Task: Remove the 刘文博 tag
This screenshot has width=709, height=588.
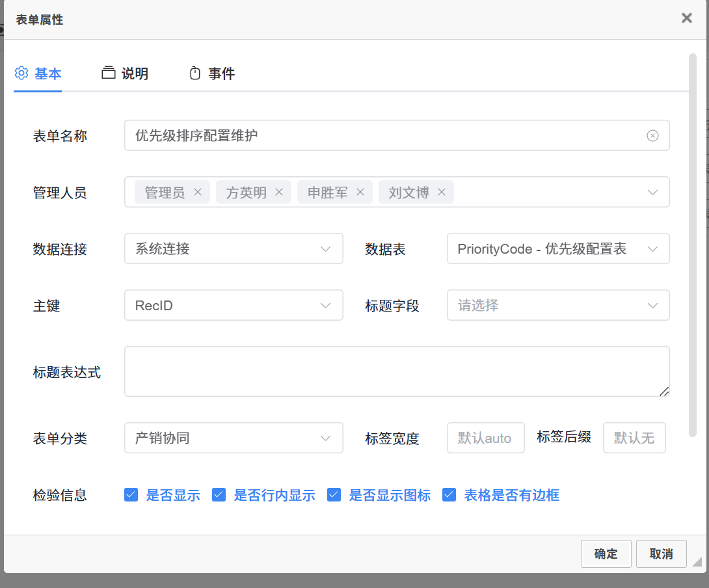Action: click(442, 193)
